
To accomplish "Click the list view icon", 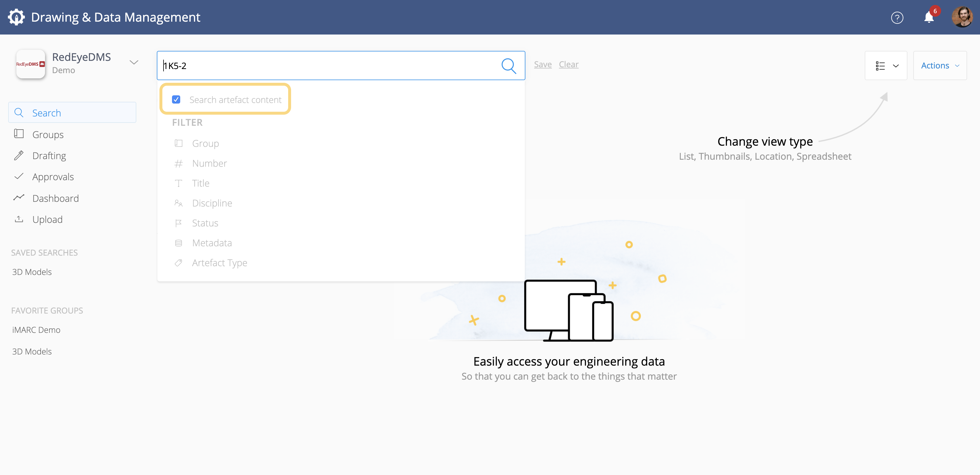I will (x=880, y=66).
